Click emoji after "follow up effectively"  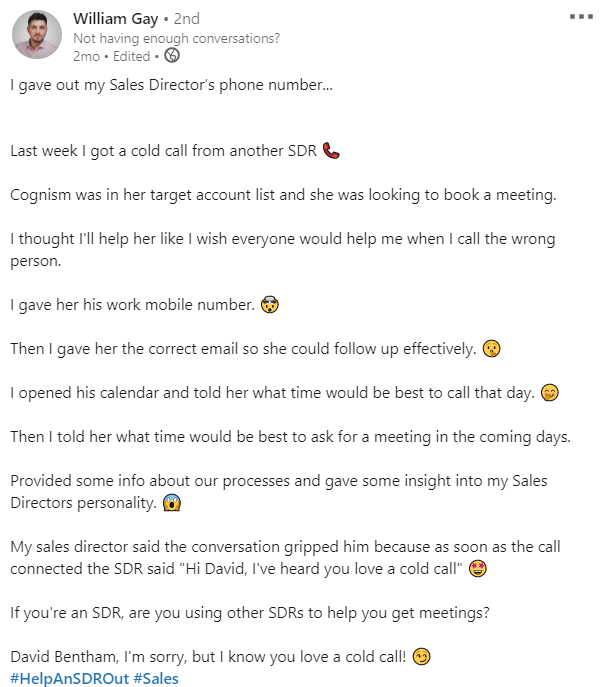[491, 349]
